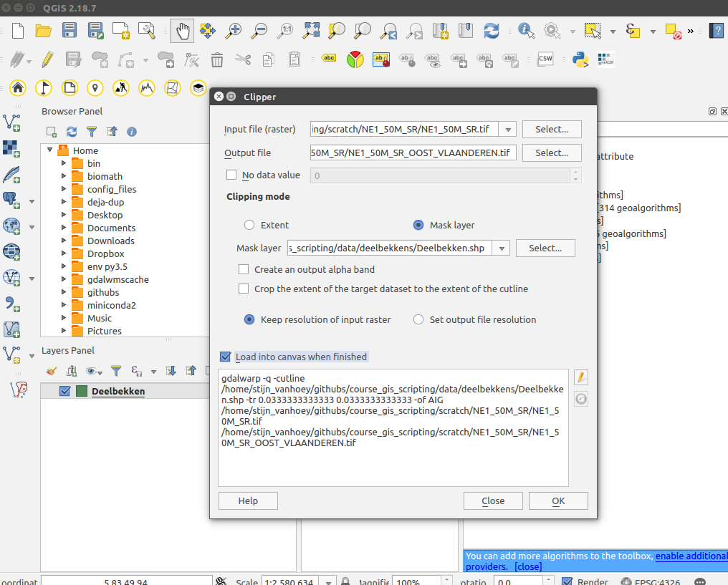Viewport: 728px width, 585px height.
Task: Click the trash Delete Selected icon
Action: pos(217,60)
